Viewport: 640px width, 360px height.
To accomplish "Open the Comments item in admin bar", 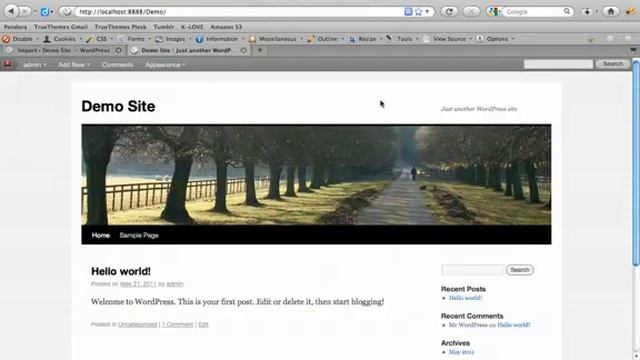I will coord(118,64).
